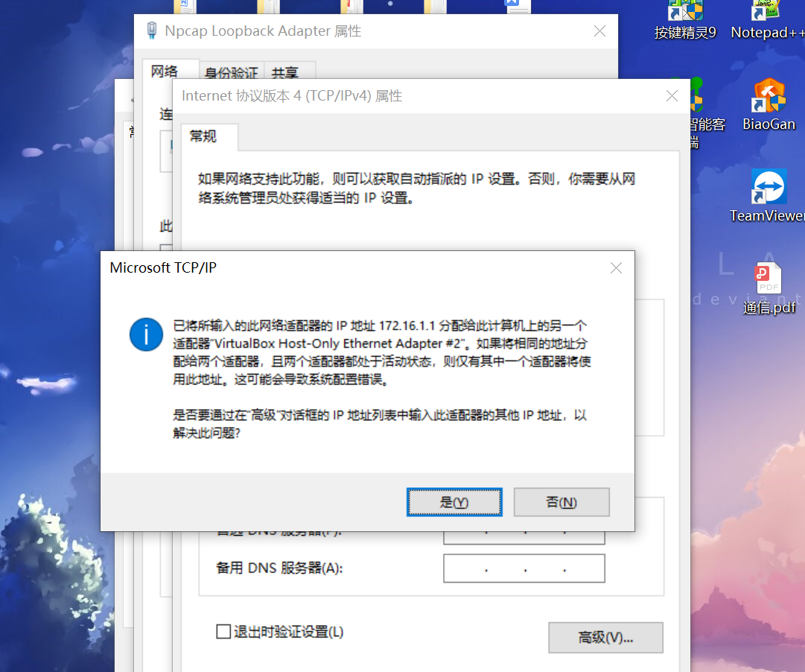This screenshot has height=672, width=805.
Task: Close the Microsoft TCP/IP dialog
Action: [x=616, y=267]
